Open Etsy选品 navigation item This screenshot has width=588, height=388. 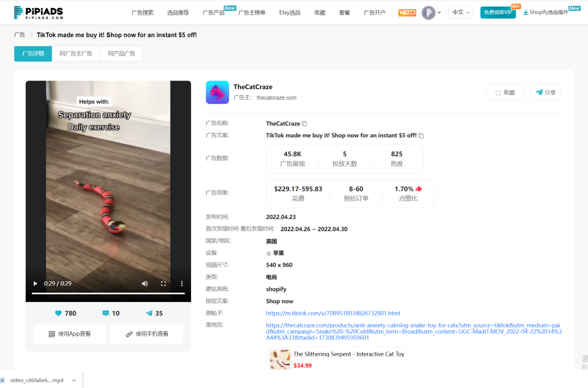290,13
